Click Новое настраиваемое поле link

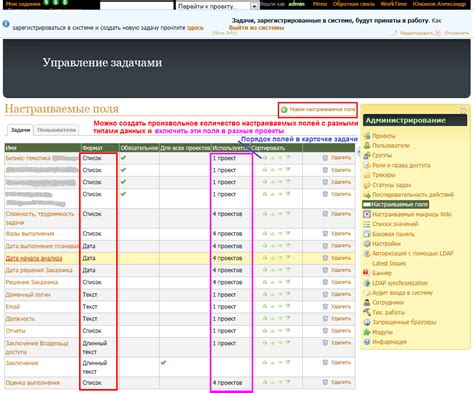(322, 109)
